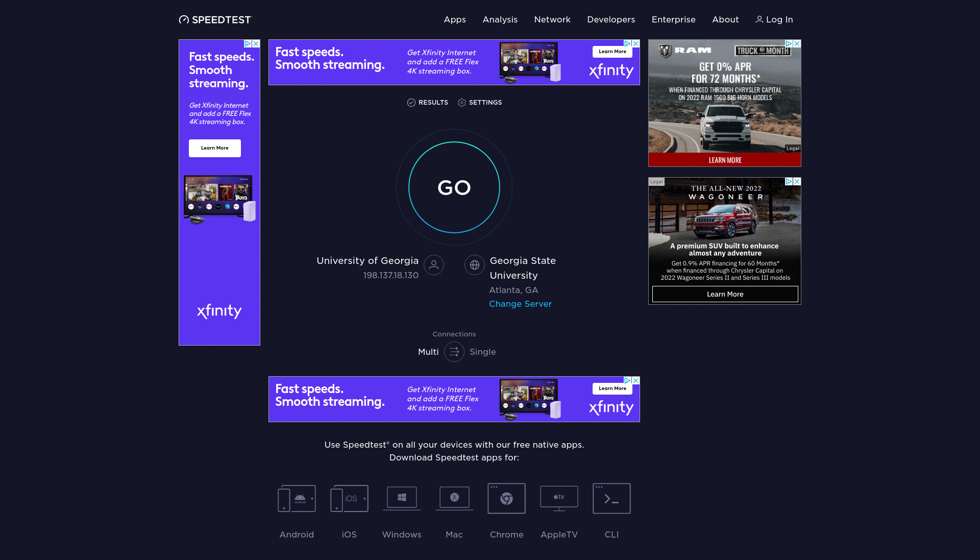Click the Mac label

[454, 534]
